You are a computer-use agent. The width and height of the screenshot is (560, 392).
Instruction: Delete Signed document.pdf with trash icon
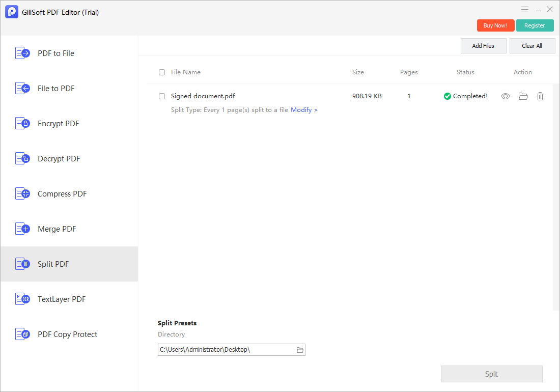[540, 96]
